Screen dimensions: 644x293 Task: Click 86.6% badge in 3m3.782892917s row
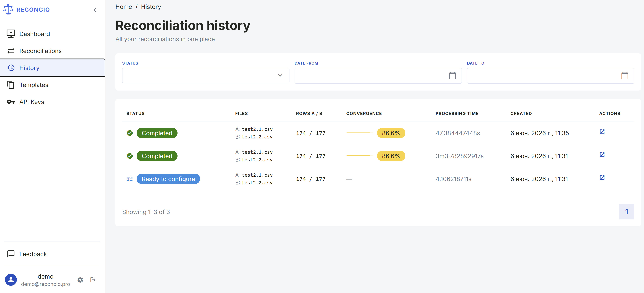point(391,156)
